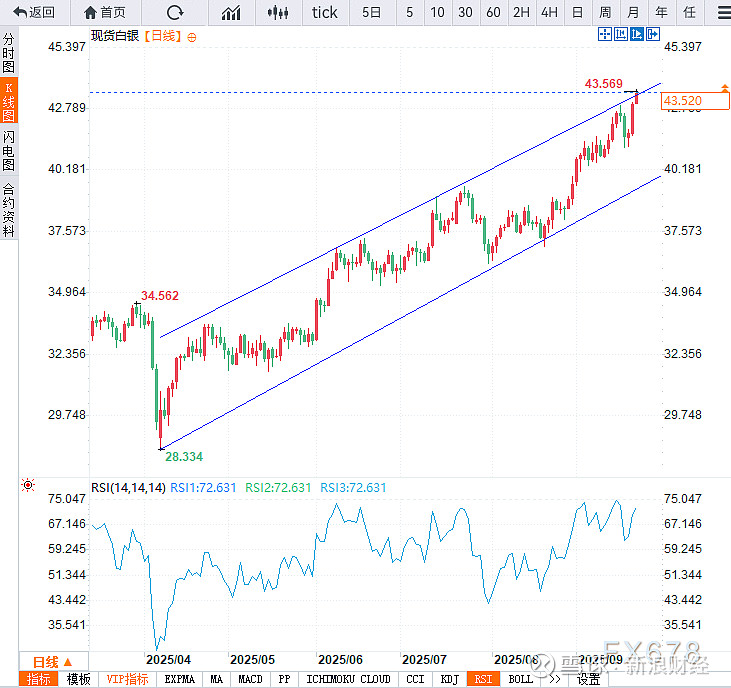Click the orange circle icon after 日线 title

(192, 37)
